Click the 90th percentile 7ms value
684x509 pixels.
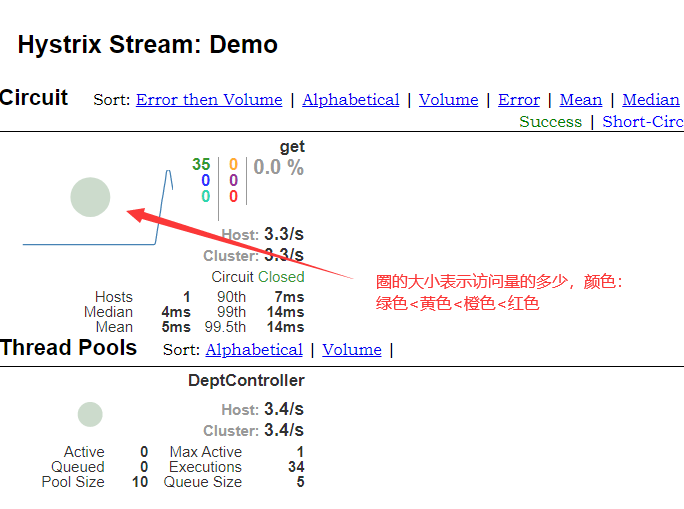click(289, 297)
